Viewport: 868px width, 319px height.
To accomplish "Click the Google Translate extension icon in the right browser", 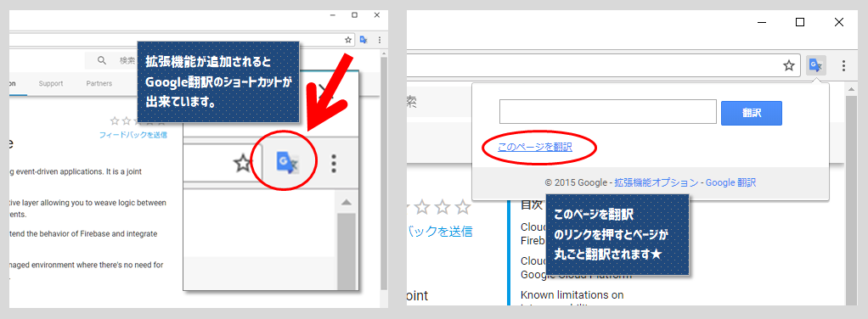I will [816, 65].
